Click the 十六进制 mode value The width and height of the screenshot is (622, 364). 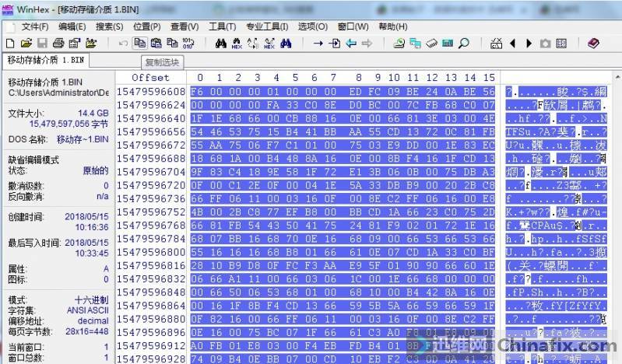tap(92, 299)
